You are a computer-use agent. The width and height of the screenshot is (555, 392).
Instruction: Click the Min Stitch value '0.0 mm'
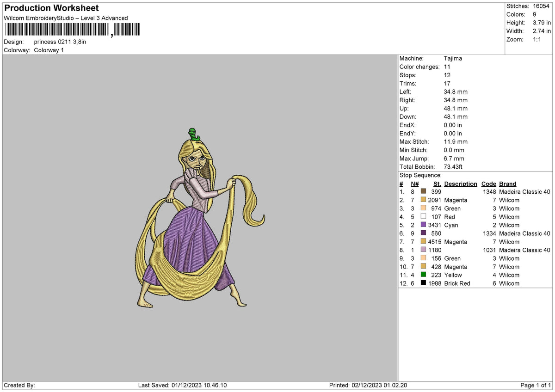pos(454,150)
